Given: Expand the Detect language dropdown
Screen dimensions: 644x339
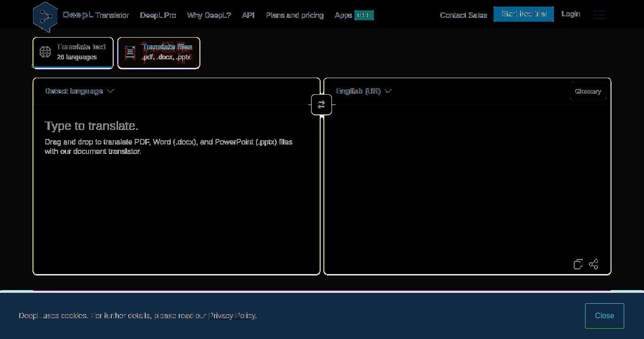Looking at the screenshot, I should tap(79, 91).
